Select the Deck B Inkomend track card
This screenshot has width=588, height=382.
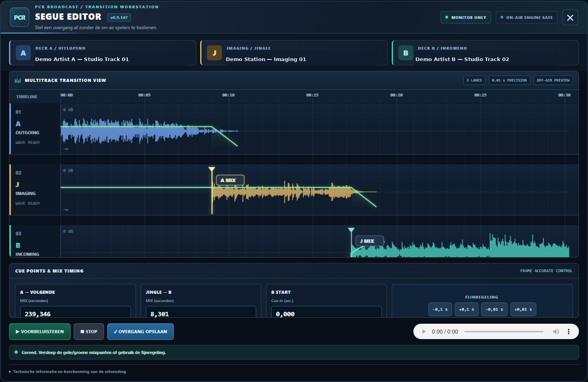(x=485, y=53)
